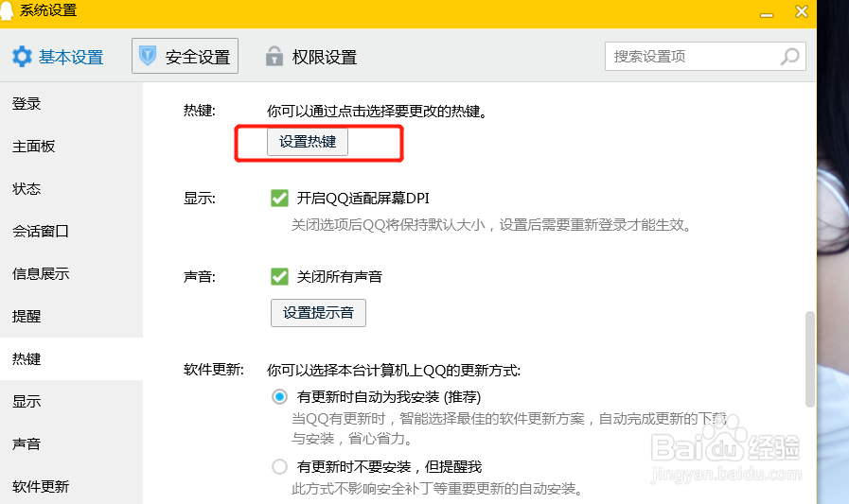Select 声音 in the sidebar

click(x=72, y=444)
